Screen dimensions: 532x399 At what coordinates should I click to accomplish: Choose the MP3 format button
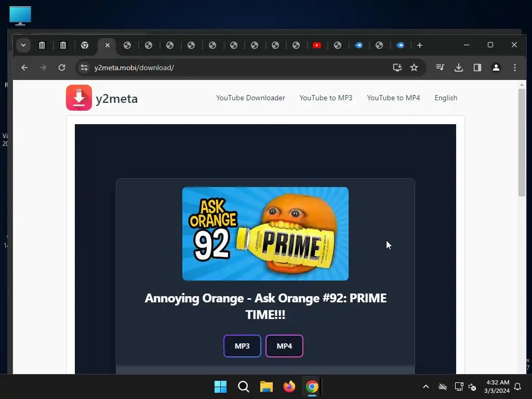(242, 345)
